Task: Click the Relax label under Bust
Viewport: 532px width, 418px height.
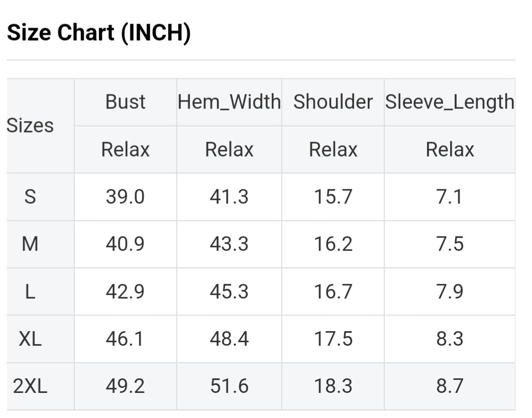Action: point(125,150)
